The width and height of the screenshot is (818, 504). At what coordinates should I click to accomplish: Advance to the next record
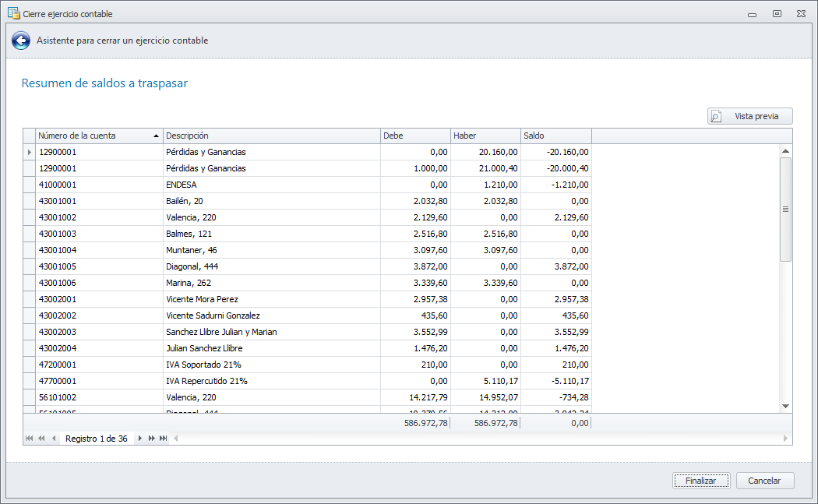(140, 439)
